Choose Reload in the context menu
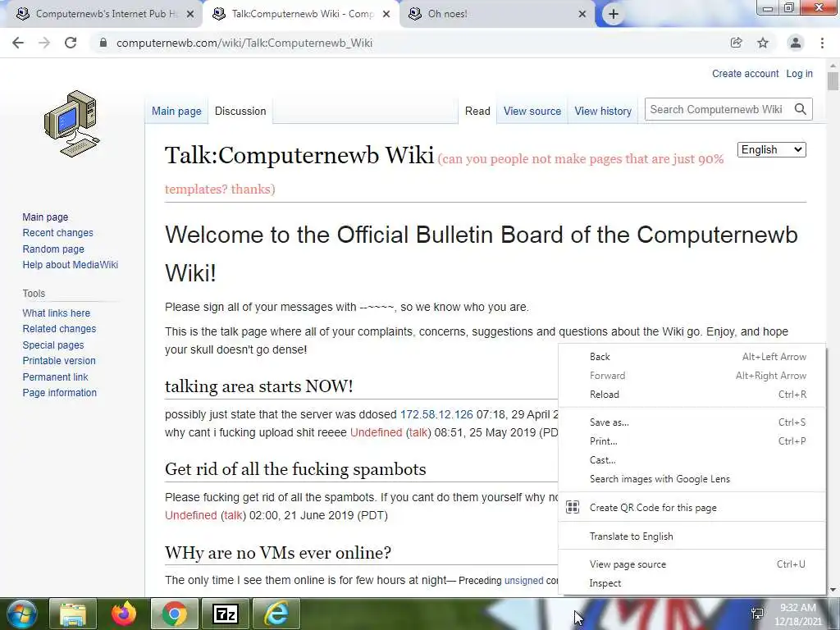 692,395
